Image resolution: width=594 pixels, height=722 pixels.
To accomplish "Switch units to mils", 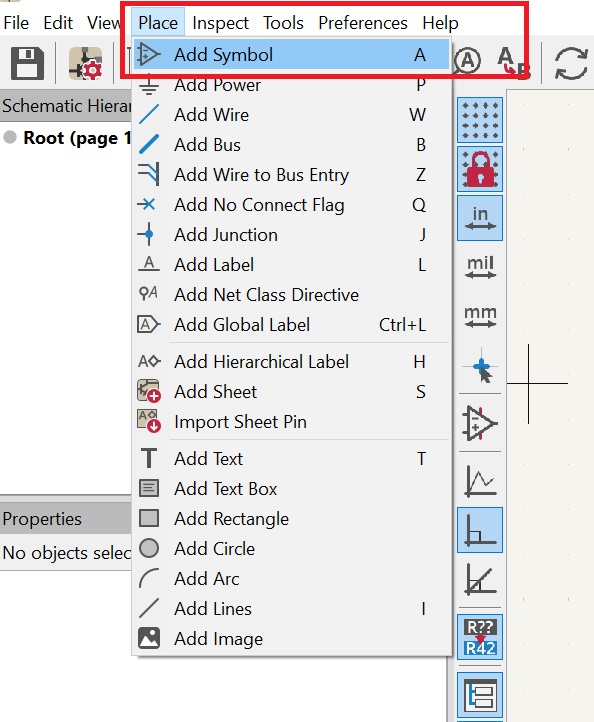I will [x=480, y=268].
